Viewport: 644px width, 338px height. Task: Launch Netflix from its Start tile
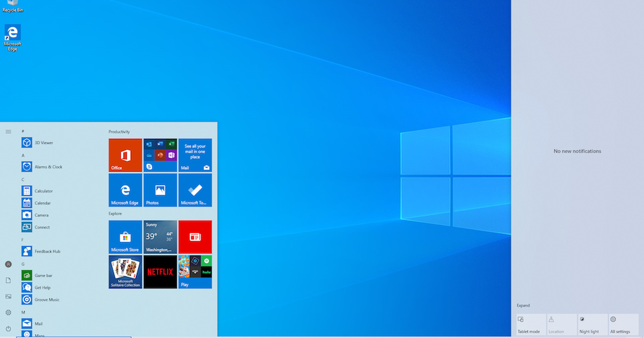point(160,272)
